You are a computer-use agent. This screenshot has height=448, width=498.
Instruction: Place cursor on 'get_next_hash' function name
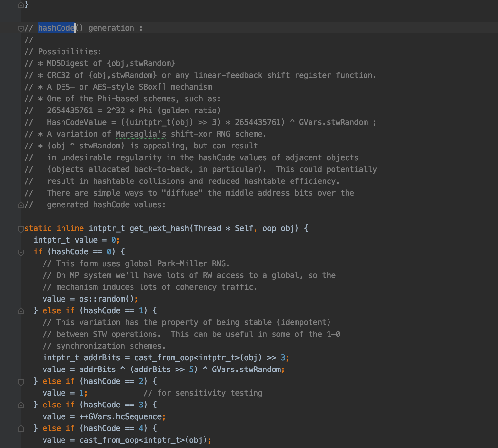[159, 228]
